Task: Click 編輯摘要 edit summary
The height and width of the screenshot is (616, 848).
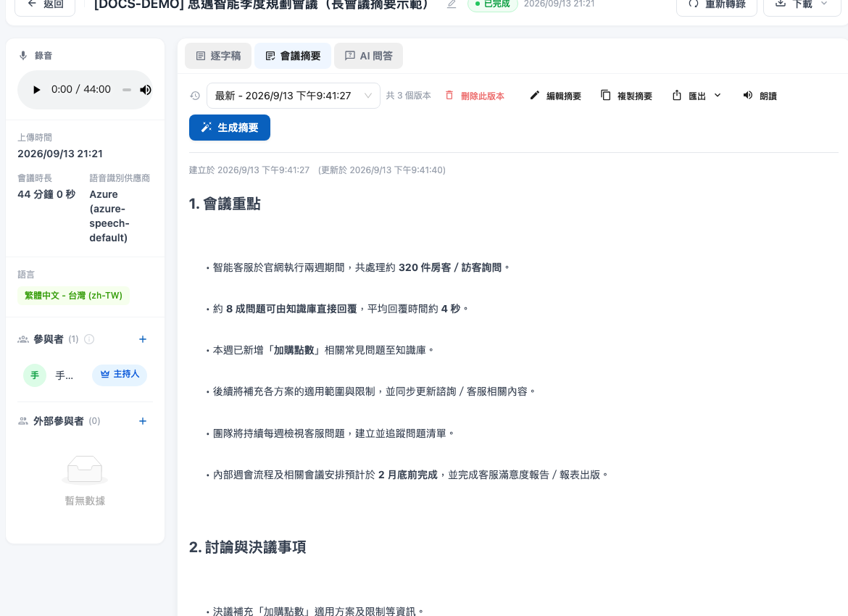Action: click(555, 96)
